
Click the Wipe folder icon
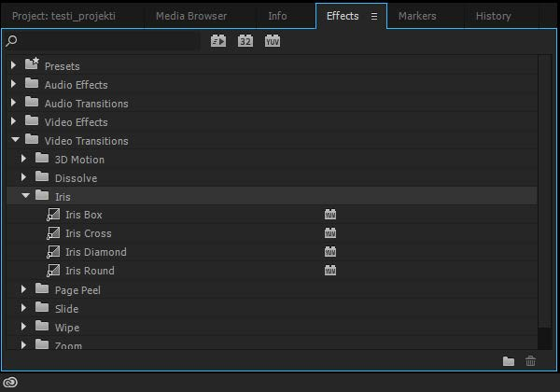tap(42, 326)
